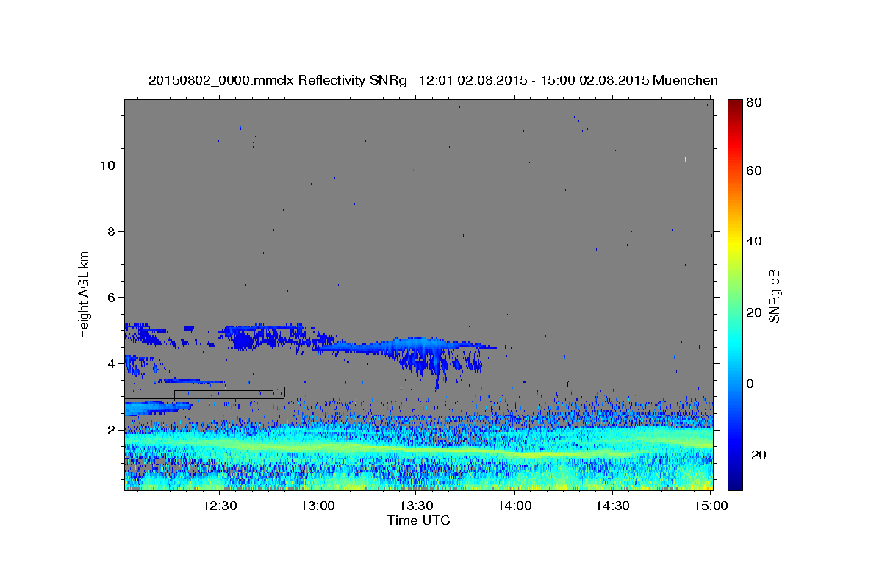Viewport: 882px width, 588px height.
Task: Click the 12:30 time tick label
Action: click(x=220, y=506)
